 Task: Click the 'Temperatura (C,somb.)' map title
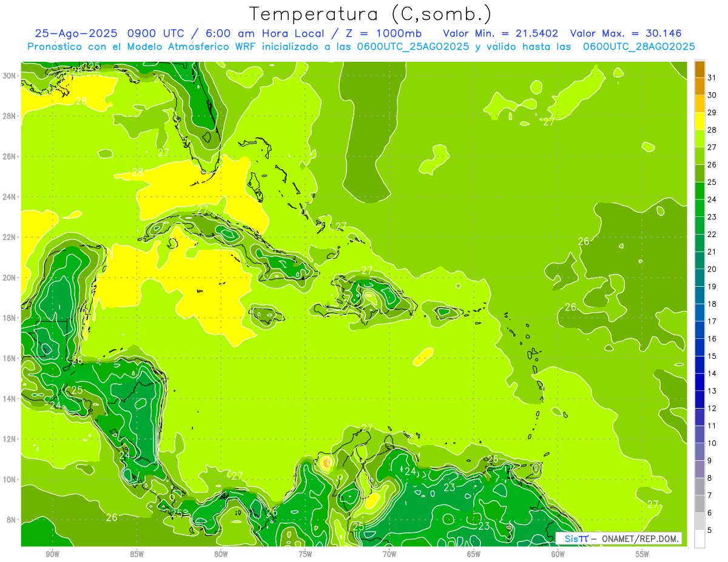pyautogui.click(x=371, y=14)
